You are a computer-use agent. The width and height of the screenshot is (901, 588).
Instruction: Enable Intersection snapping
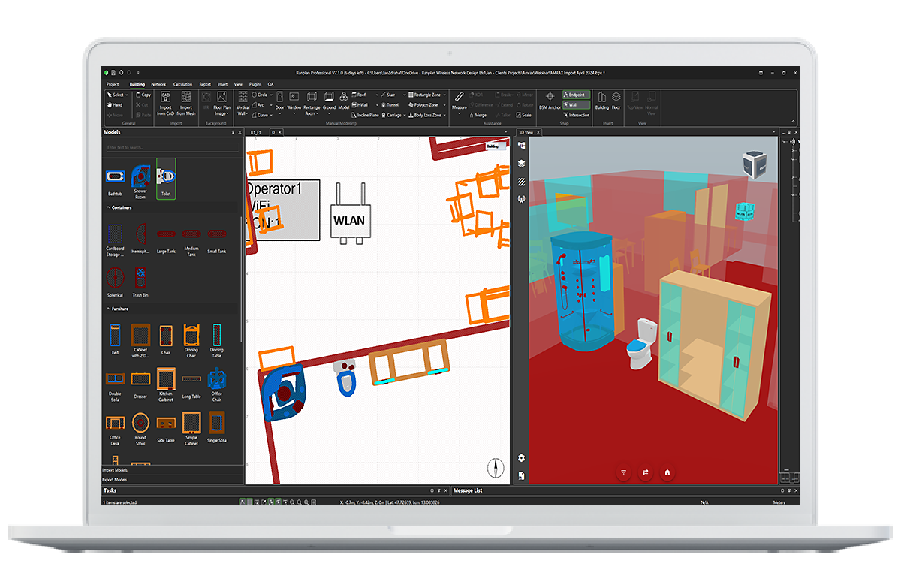[x=576, y=115]
